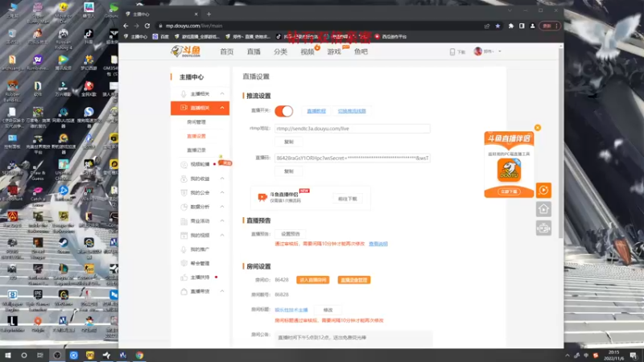644x362 pixels.
Task: Click the blue room title link
Action: pos(291,310)
